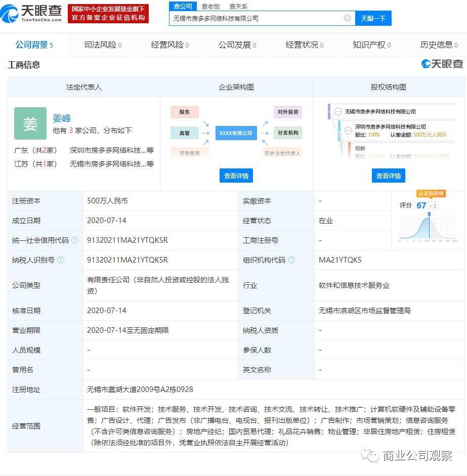Click the 深圳市房多多网络科技...等 company entry

[111, 150]
